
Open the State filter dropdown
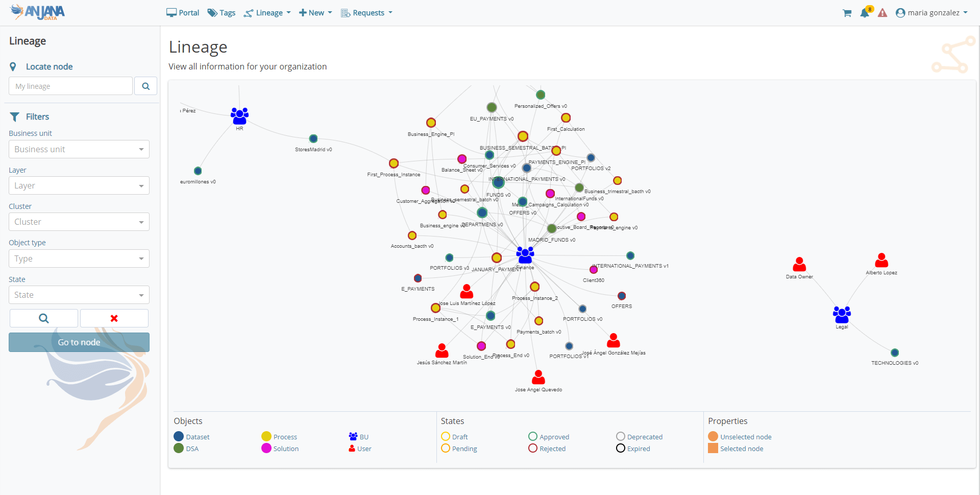[x=79, y=295]
